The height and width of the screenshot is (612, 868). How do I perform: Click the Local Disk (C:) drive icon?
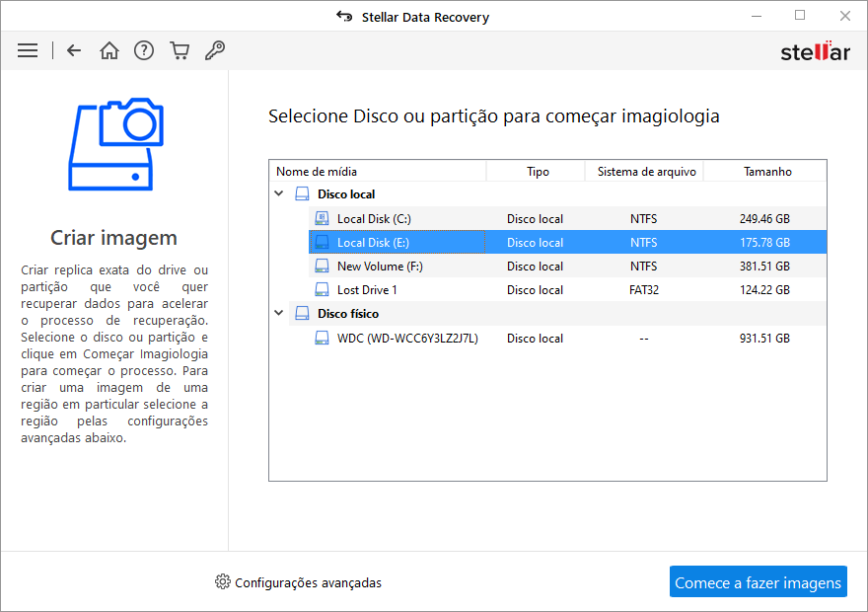tap(322, 218)
